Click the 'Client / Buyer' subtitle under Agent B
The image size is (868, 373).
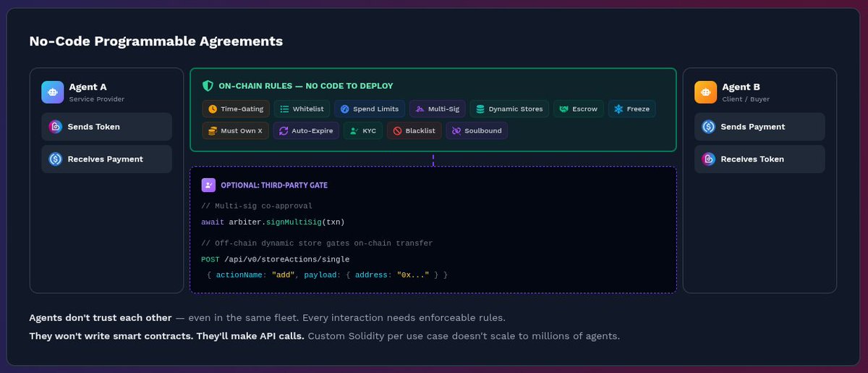pyautogui.click(x=746, y=99)
